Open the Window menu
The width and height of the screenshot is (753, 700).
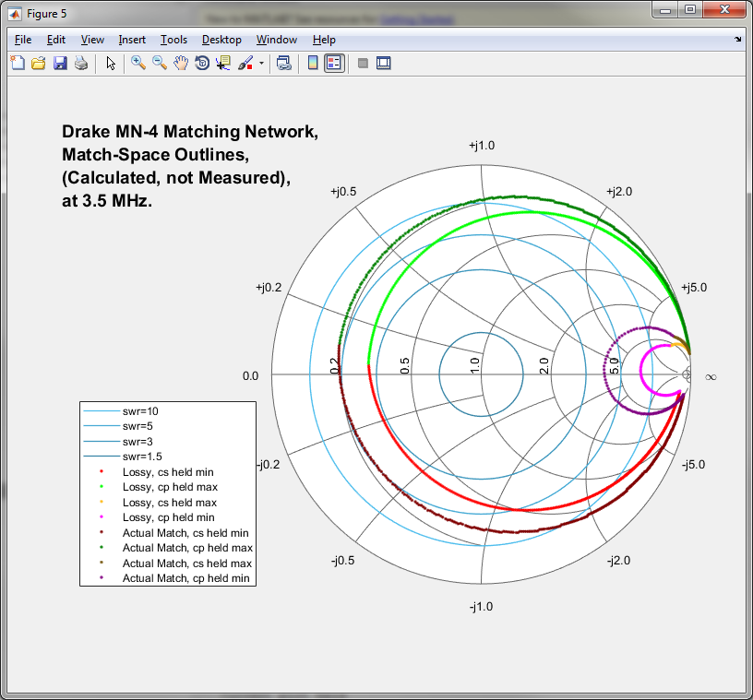[x=277, y=40]
